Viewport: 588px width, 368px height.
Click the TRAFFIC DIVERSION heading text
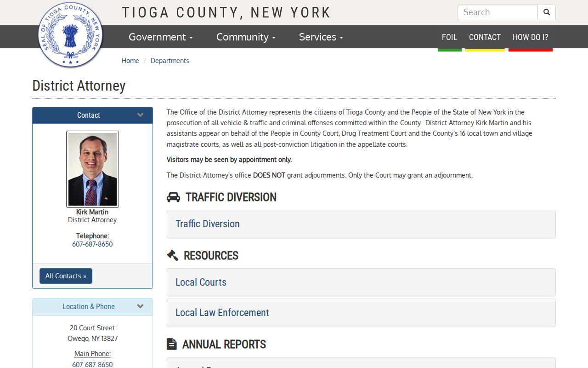[231, 197]
